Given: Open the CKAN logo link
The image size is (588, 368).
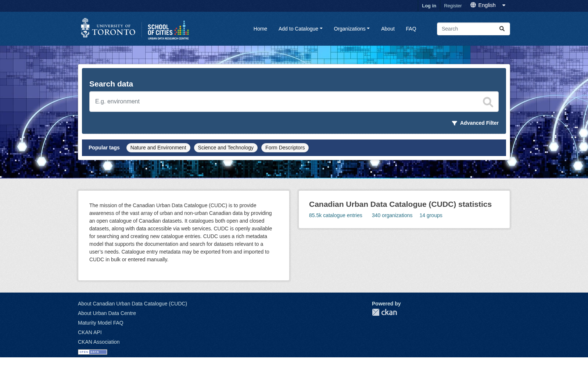Looking at the screenshot, I should [x=384, y=312].
